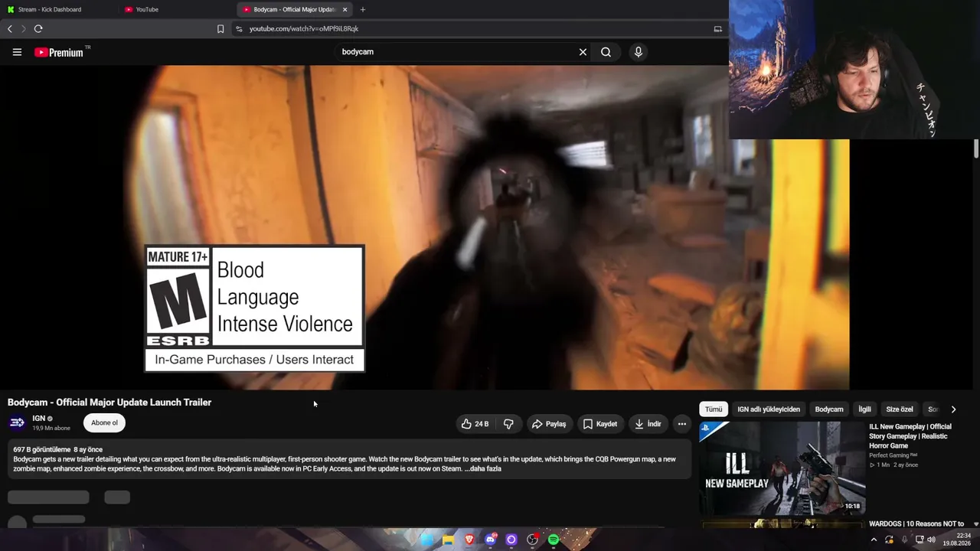Start voice search with microphone
Screen dimensions: 980x551
point(638,52)
